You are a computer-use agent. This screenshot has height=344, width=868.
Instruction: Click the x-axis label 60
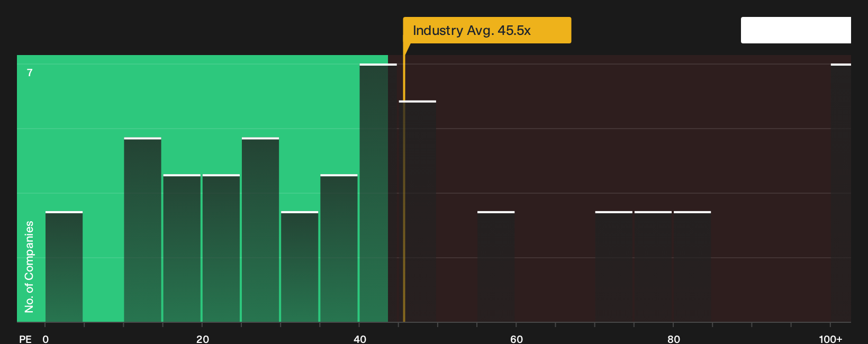[x=517, y=339]
